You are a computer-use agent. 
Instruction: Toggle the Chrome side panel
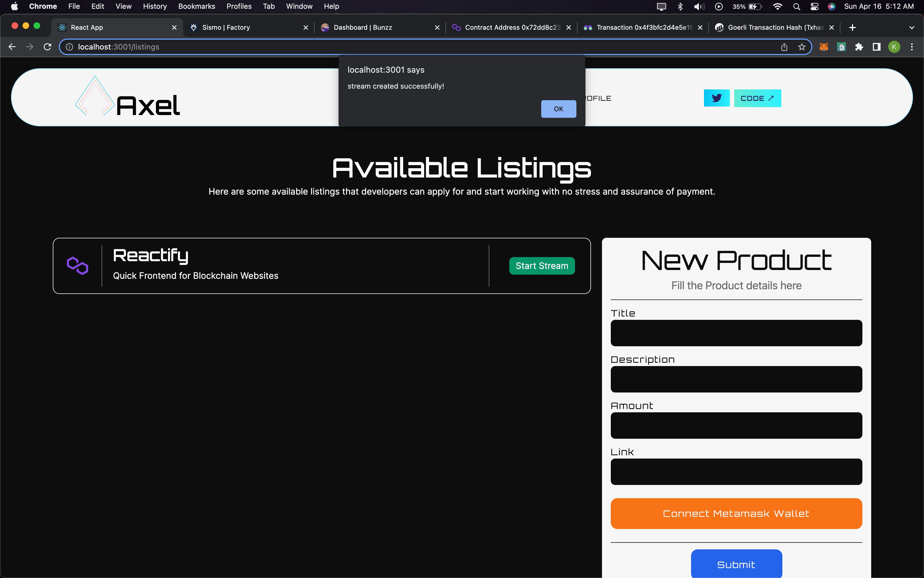click(877, 47)
